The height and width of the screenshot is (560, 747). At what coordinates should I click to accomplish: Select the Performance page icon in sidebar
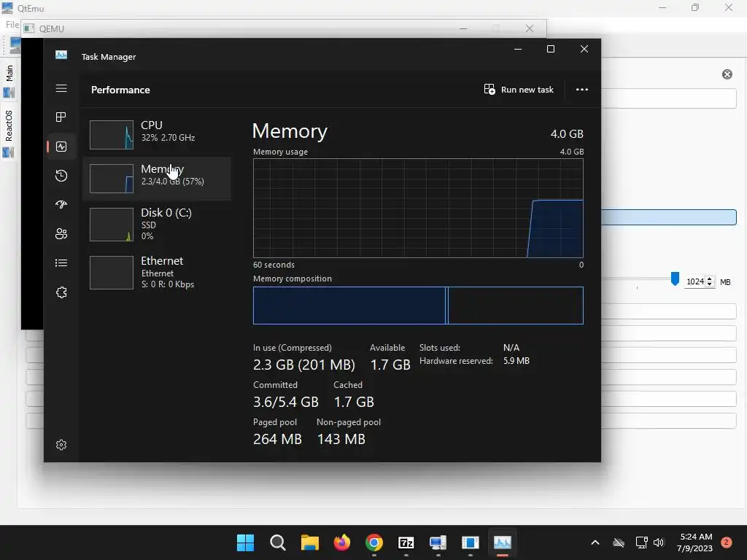click(61, 147)
